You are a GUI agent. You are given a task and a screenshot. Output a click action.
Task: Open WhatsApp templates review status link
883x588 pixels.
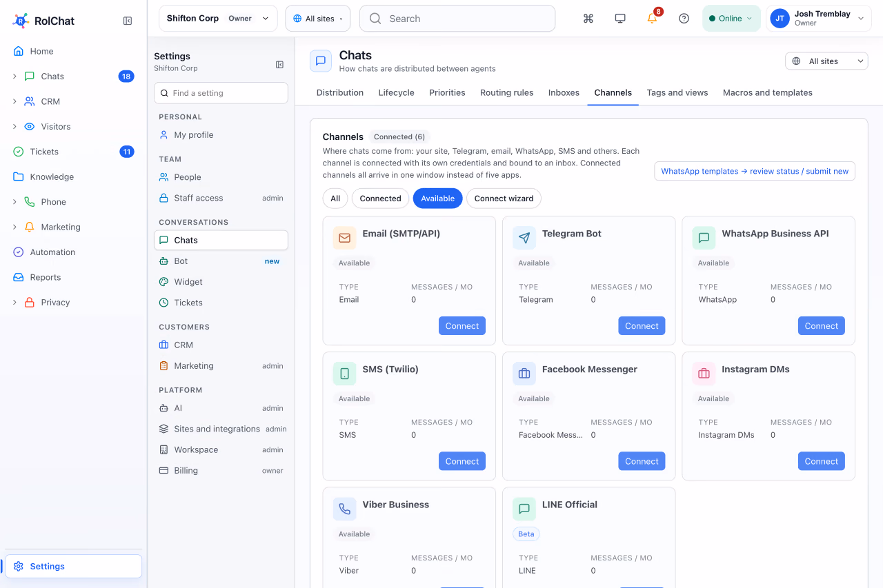point(755,171)
